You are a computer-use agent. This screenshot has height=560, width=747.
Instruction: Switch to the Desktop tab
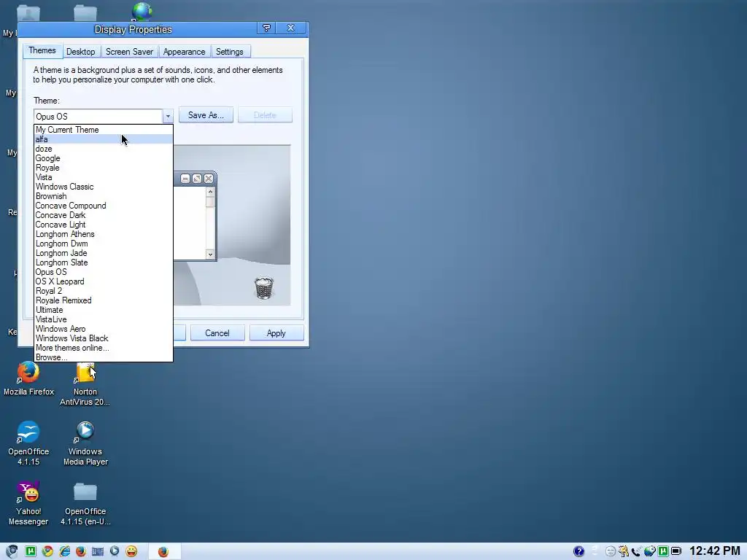tap(80, 52)
